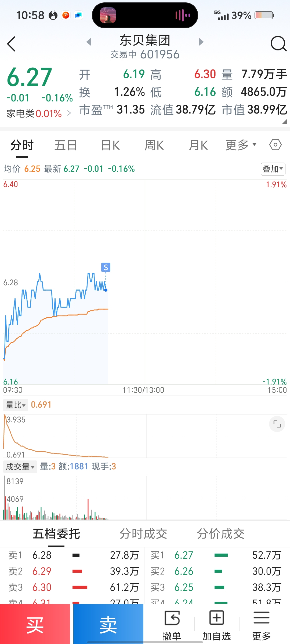Viewport: 290px width, 644px height.
Task: Open the search magnifier icon
Action: [x=278, y=43]
